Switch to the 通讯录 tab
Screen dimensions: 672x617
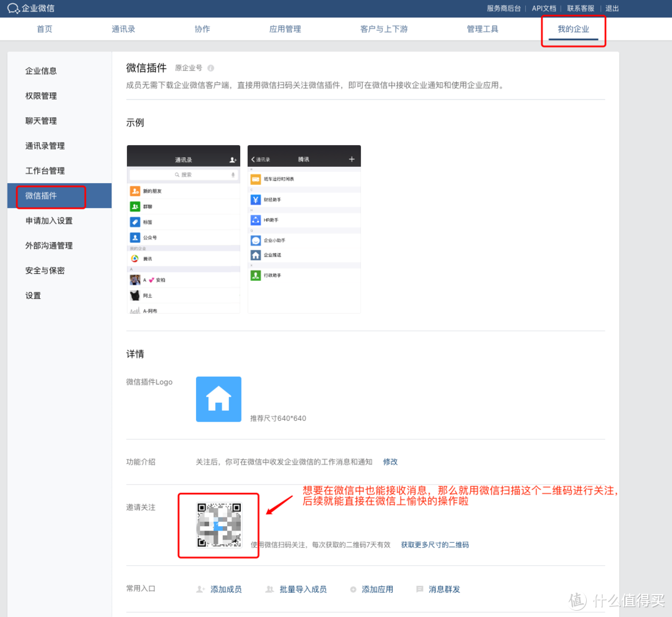123,29
